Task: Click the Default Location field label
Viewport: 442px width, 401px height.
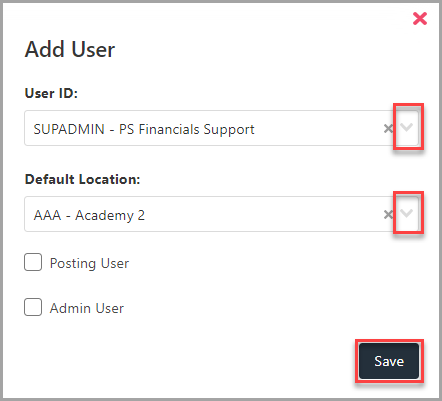Action: [x=82, y=179]
